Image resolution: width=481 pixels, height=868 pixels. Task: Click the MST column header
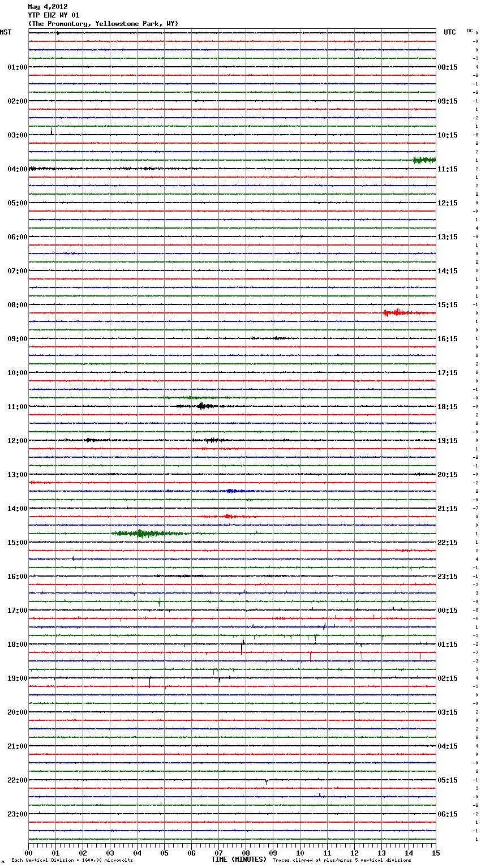6,32
